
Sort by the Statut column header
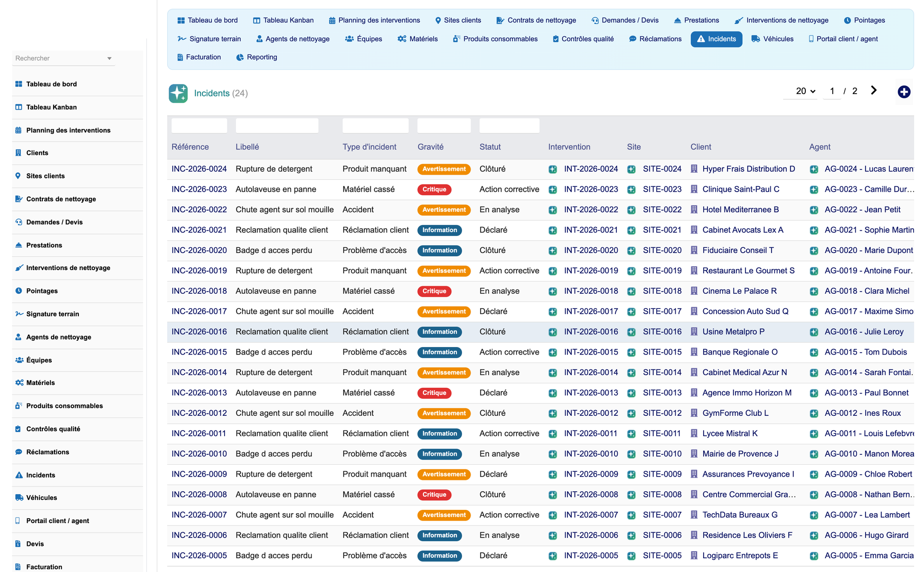click(490, 147)
